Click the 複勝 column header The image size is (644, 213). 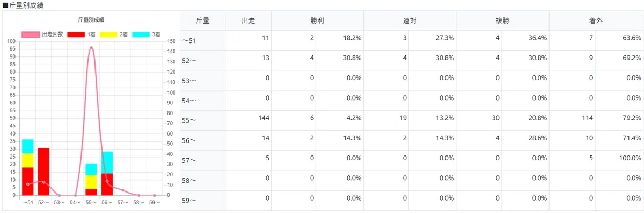pos(503,20)
